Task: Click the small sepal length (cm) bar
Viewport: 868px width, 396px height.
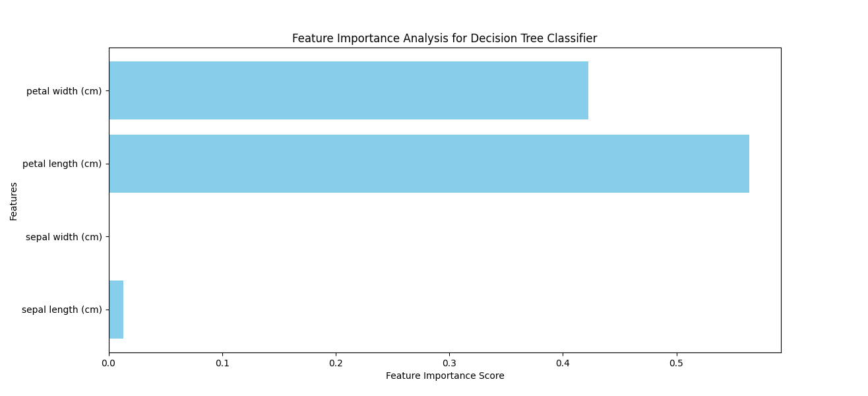Action: [x=116, y=310]
